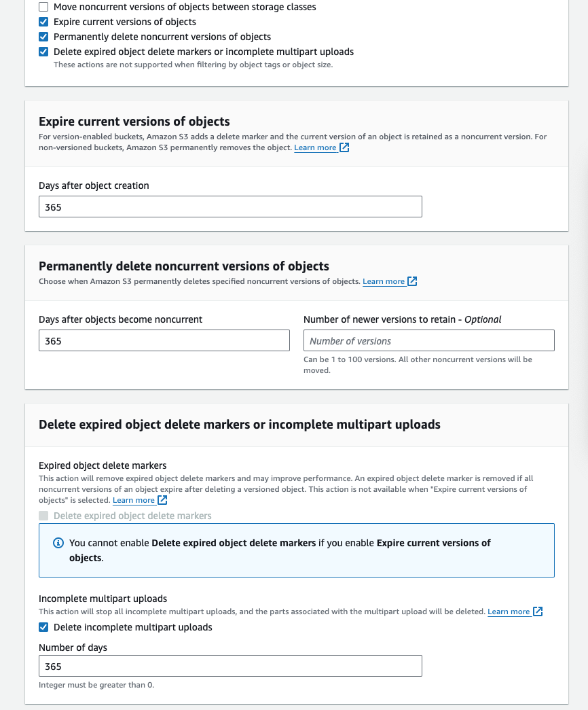Click external link icon beside noncurrent versions Learn more
588x710 pixels.
pyautogui.click(x=412, y=281)
